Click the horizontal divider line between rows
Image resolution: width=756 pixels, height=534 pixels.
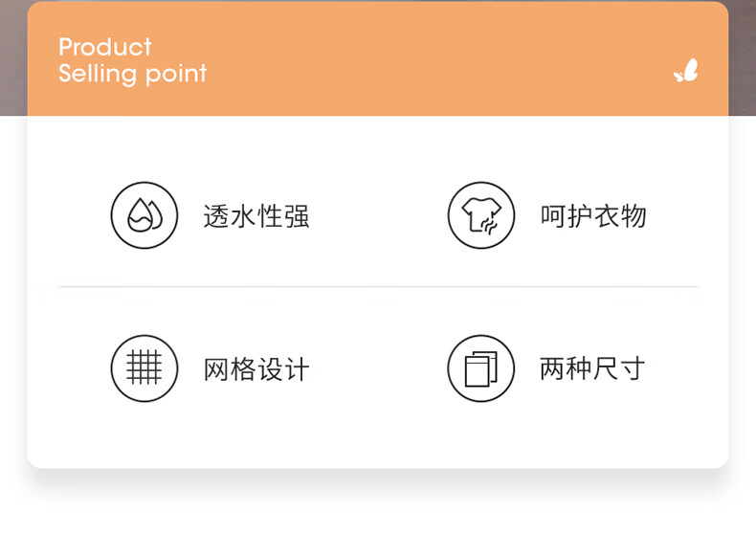coord(378,286)
